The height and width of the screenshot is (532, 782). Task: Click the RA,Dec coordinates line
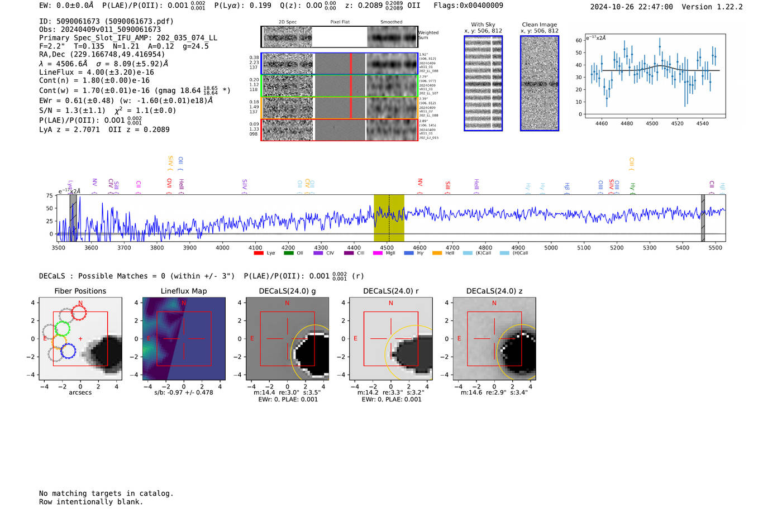[x=102, y=54]
